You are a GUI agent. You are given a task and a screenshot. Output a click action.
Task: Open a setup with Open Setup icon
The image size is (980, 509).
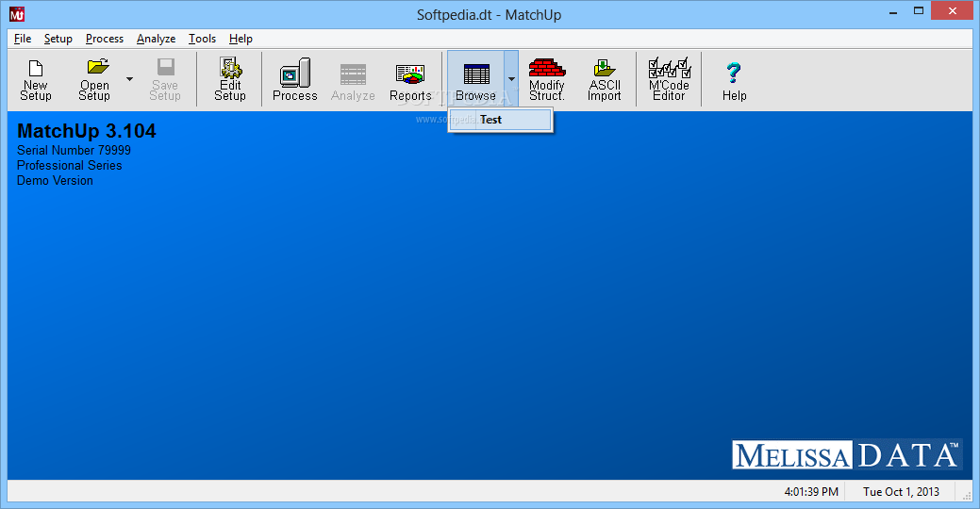click(x=94, y=79)
